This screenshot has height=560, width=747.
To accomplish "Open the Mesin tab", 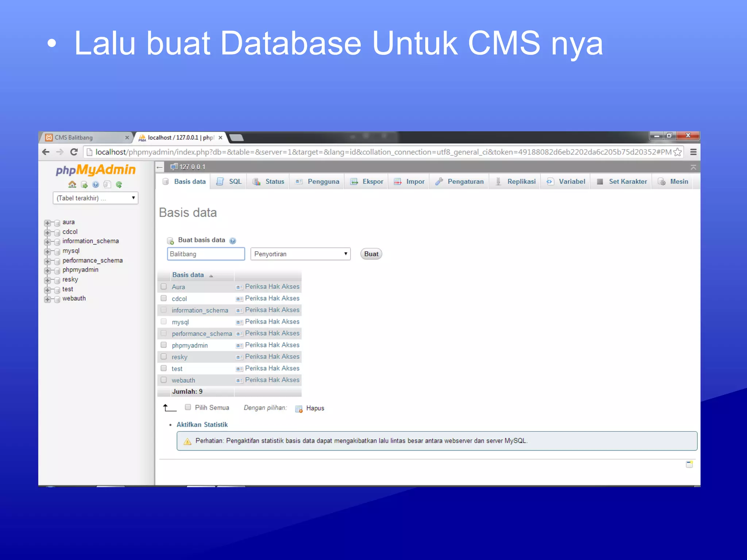I will 673,182.
